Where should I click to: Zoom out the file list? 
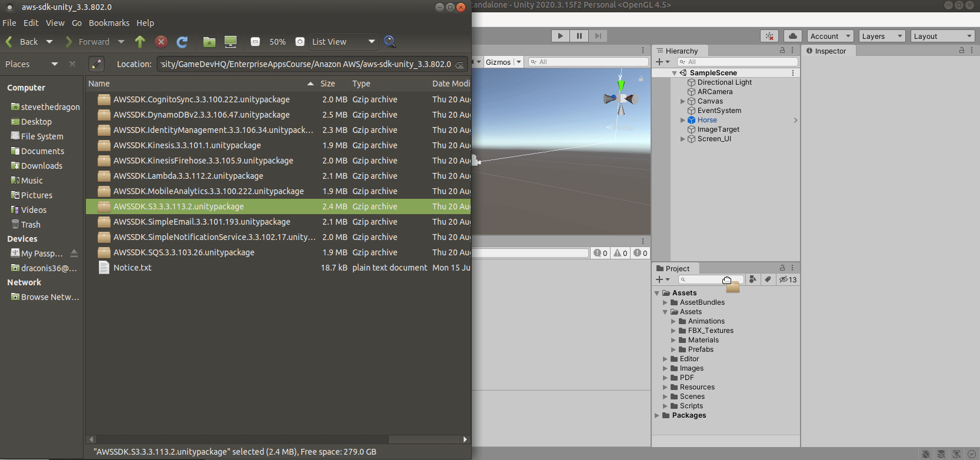click(x=255, y=42)
